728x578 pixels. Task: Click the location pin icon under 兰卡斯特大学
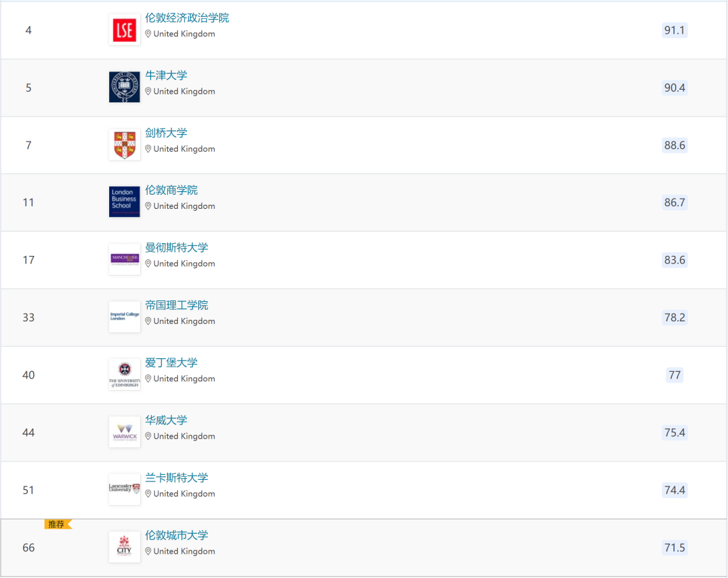(148, 494)
